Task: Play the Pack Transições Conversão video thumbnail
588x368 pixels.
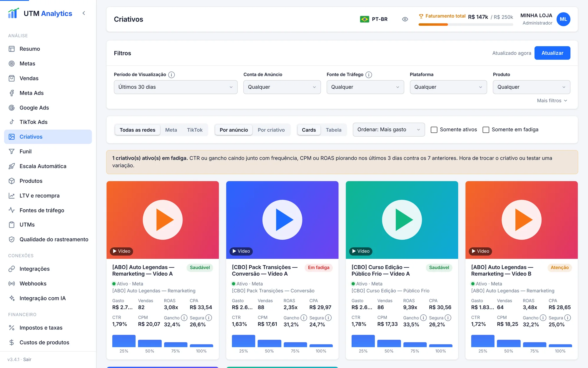Action: click(x=282, y=220)
